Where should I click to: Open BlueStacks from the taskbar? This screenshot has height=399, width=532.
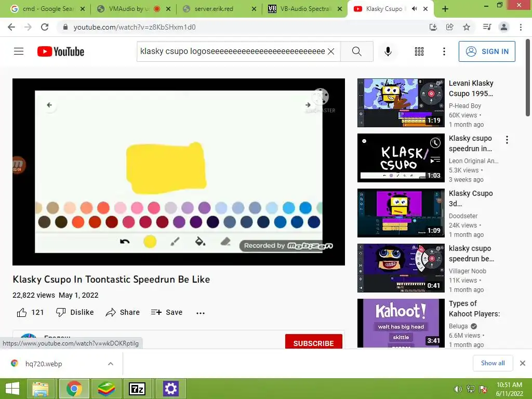click(x=106, y=389)
